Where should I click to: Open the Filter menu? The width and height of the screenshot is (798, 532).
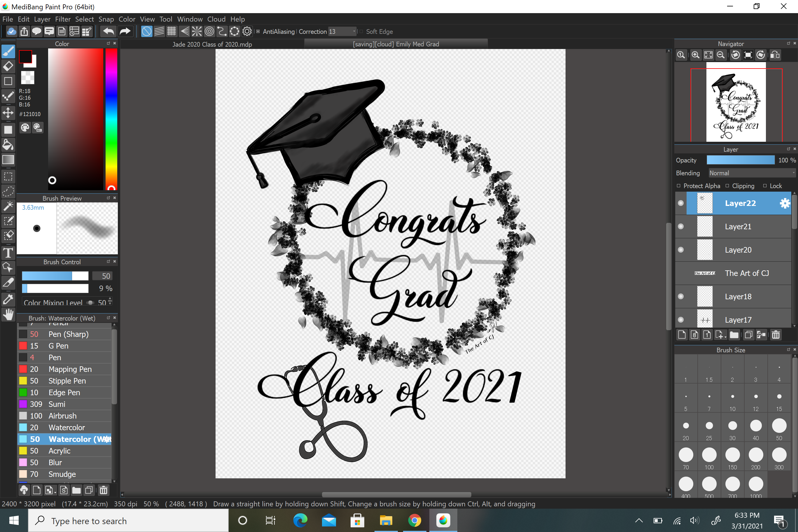(x=63, y=19)
